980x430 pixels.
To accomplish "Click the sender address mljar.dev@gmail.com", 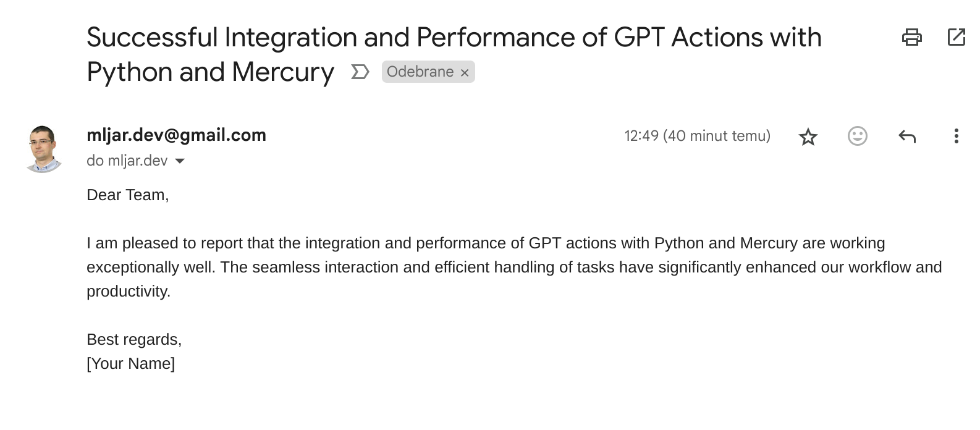I will [176, 135].
